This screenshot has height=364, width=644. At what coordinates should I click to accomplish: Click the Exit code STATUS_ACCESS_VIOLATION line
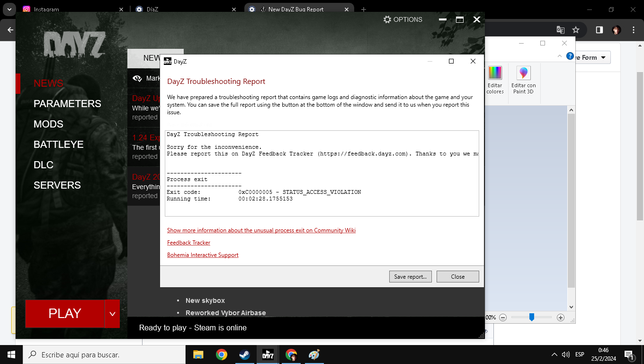(x=264, y=192)
